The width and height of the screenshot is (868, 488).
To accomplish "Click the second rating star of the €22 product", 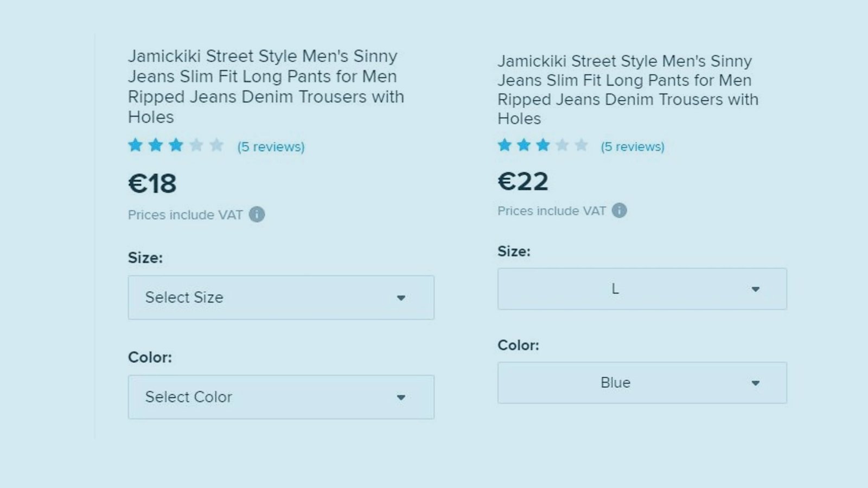I will point(524,145).
